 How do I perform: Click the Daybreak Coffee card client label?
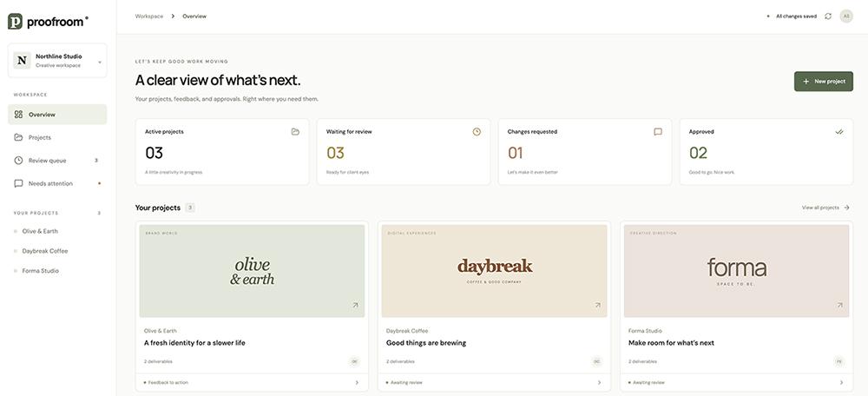407,331
